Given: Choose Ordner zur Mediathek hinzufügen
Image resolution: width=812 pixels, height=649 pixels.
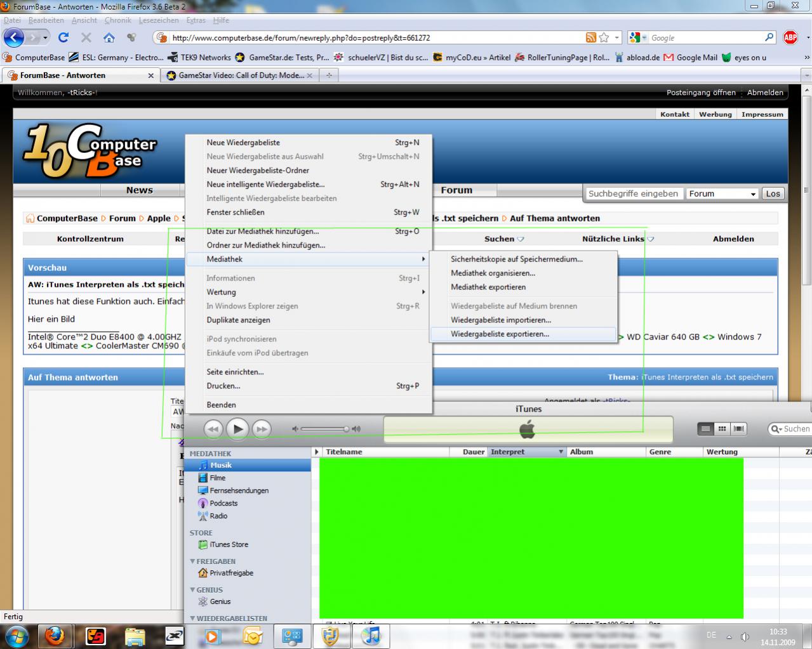Looking at the screenshot, I should click(x=309, y=246).
